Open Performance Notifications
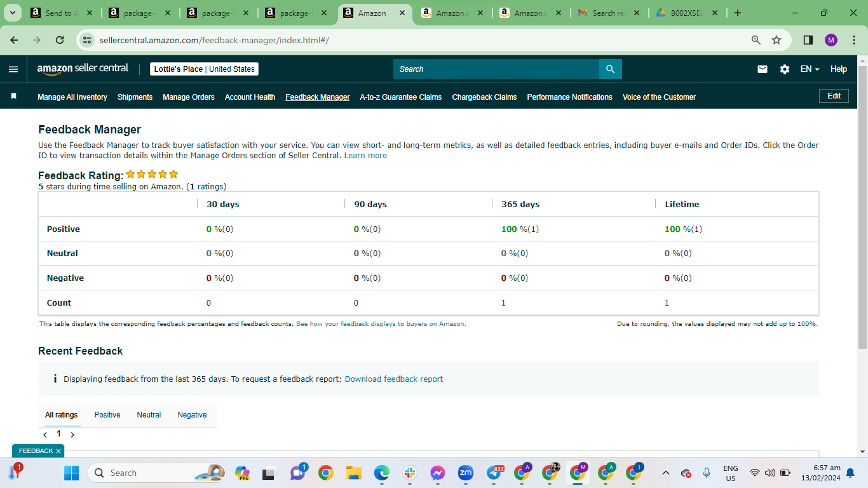The image size is (868, 488). click(x=569, y=97)
